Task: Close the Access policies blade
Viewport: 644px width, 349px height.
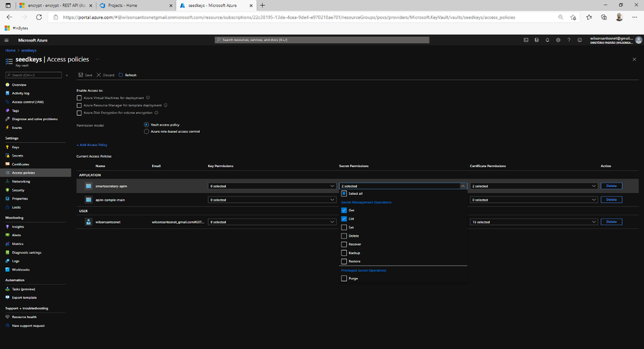Action: tap(634, 59)
